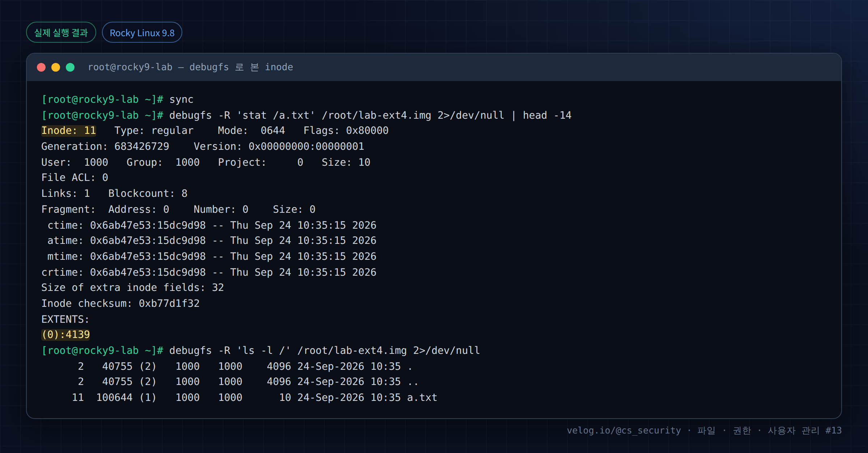Click the 'Type: regular' value
Screen dimensions: 868x453
tap(154, 131)
